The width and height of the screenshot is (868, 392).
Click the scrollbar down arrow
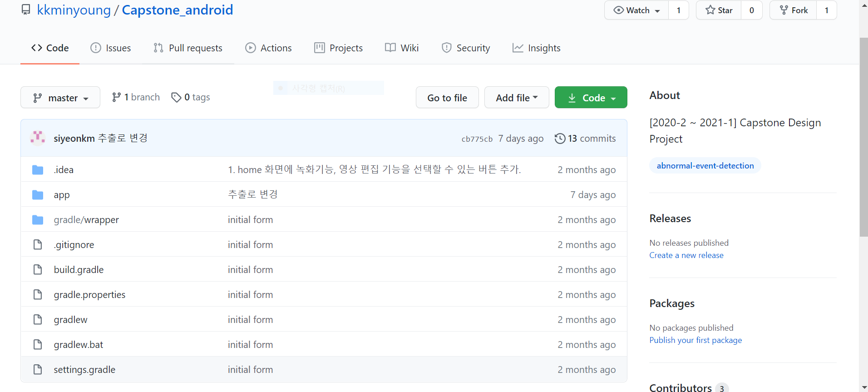point(863,387)
